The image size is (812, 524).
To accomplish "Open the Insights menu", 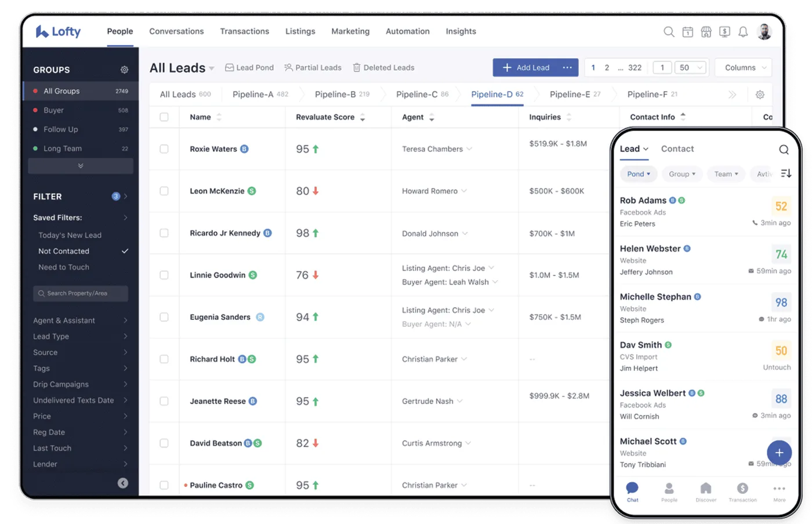I will click(461, 31).
